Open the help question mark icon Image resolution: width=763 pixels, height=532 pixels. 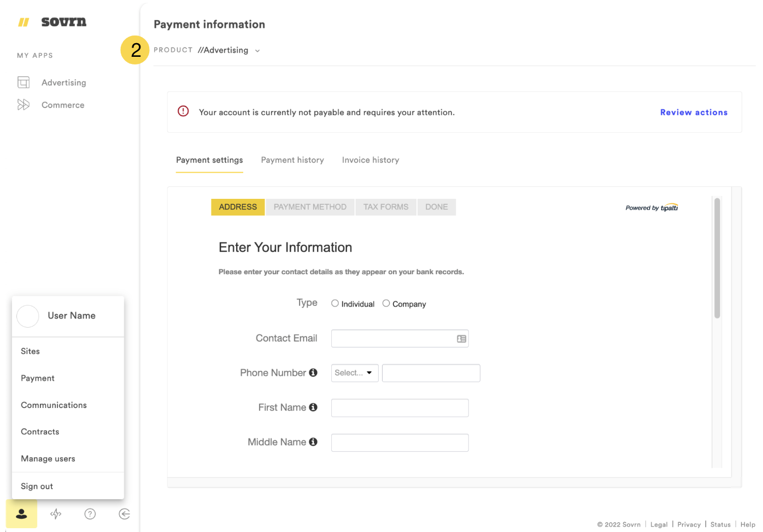(x=90, y=514)
